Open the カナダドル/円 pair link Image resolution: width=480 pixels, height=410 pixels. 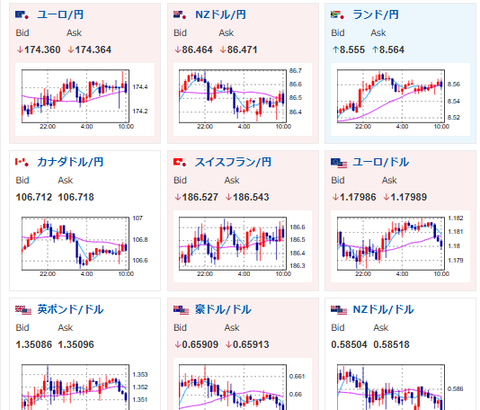click(x=70, y=162)
